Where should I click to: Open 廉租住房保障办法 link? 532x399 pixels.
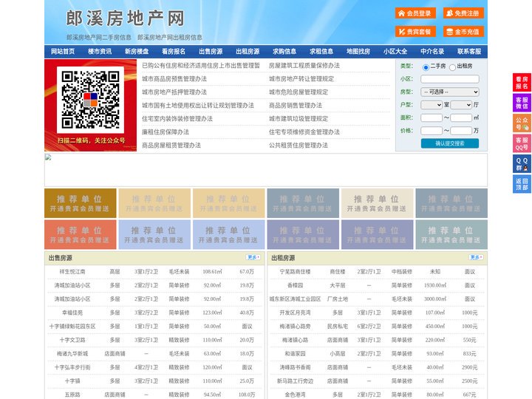(x=166, y=132)
